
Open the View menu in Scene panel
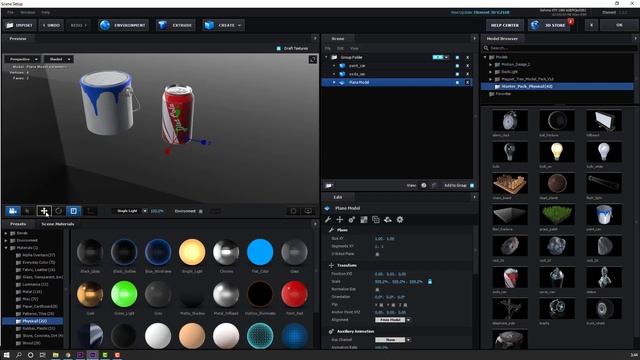(x=354, y=49)
